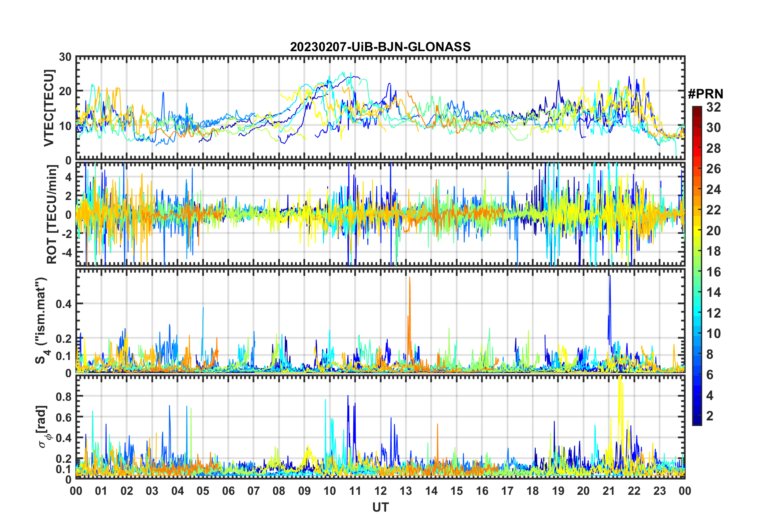761x532 pixels.
Task: Click colorbar tick label 16
Action: pos(713,272)
